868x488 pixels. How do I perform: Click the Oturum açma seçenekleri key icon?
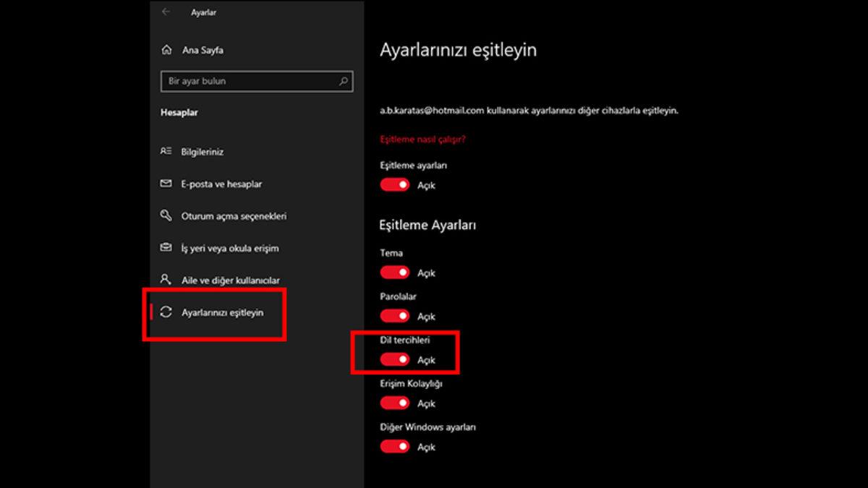[167, 215]
